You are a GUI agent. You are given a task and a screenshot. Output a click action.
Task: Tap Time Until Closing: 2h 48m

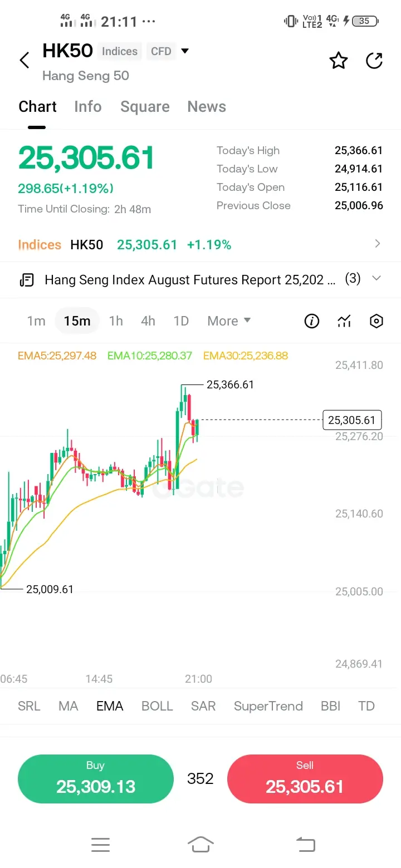84,209
